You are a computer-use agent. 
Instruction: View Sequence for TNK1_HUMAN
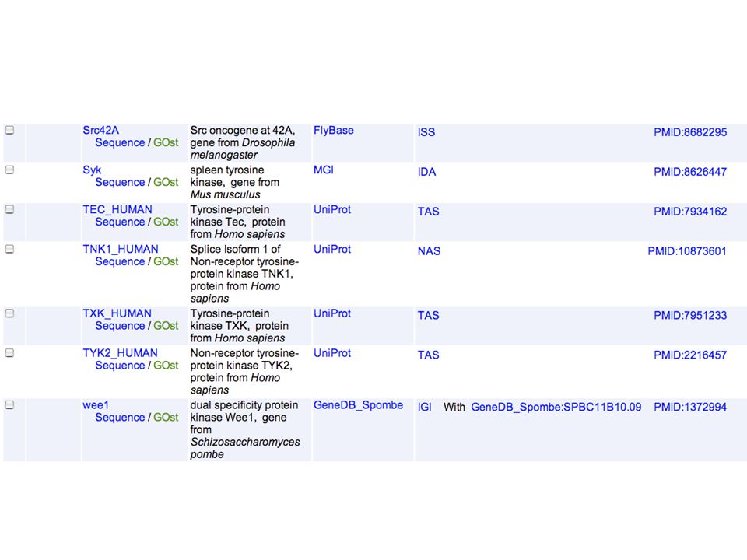[120, 261]
